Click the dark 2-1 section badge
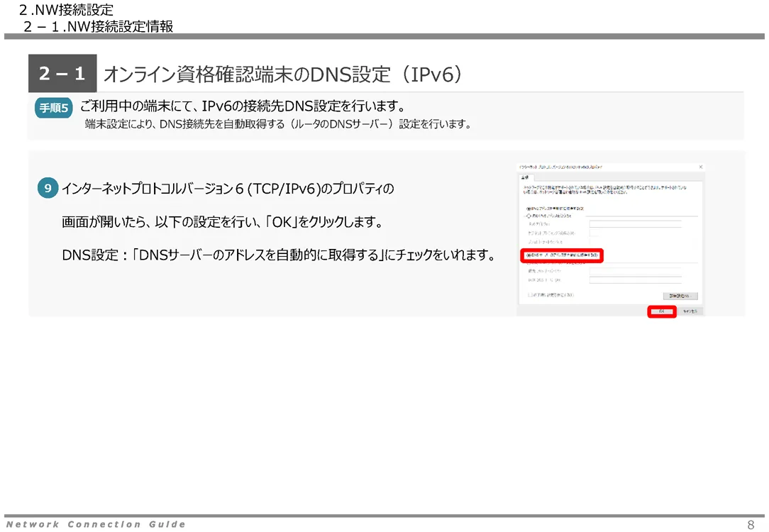Screen dimensions: 769x532 62,74
